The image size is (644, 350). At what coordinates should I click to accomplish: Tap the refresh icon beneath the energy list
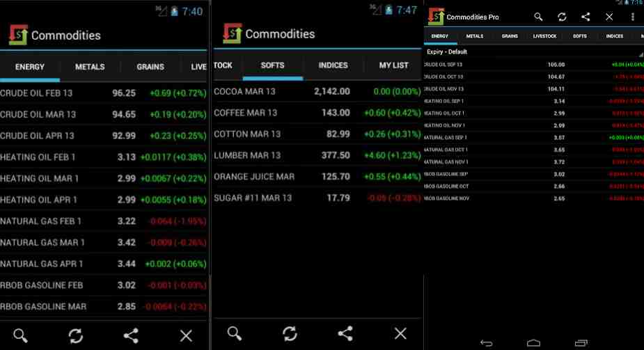(x=75, y=336)
